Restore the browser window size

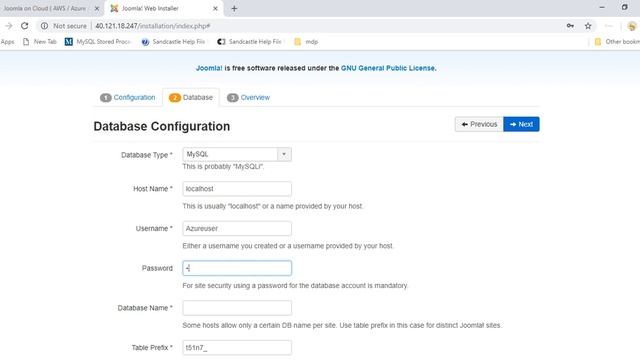(624, 7)
